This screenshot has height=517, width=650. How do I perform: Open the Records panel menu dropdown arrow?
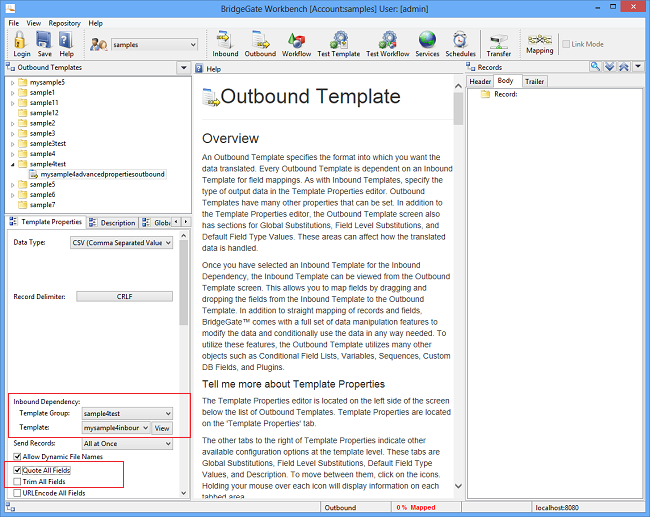point(638,66)
